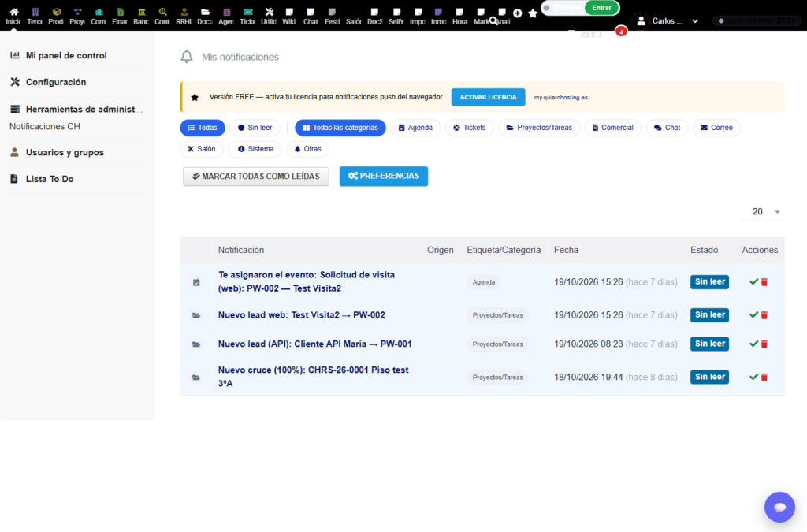
Task: Open the Bancos building icon
Action: coord(141,12)
